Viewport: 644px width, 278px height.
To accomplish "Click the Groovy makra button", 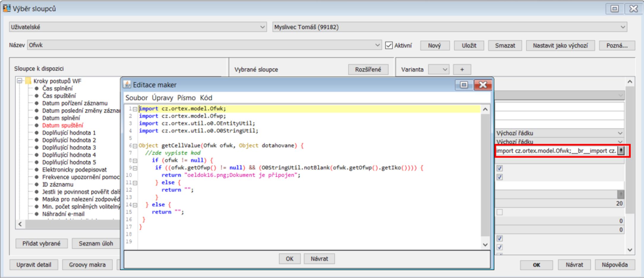I will click(x=87, y=265).
